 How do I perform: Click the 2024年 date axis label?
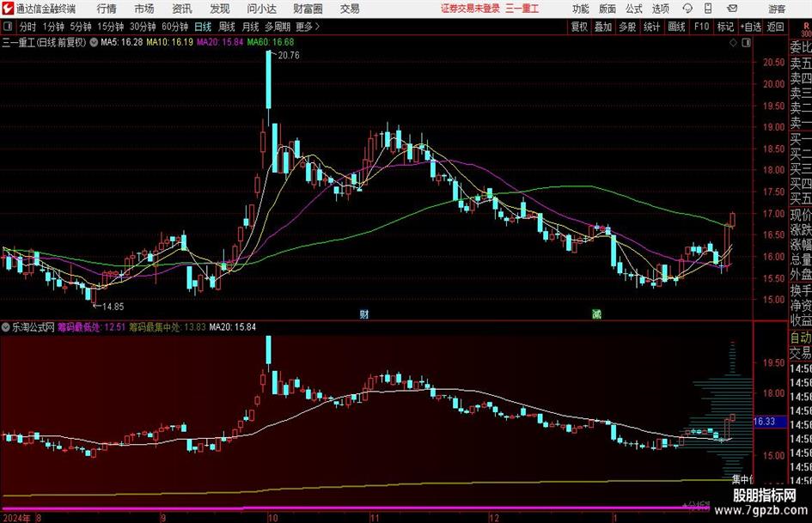(16, 518)
